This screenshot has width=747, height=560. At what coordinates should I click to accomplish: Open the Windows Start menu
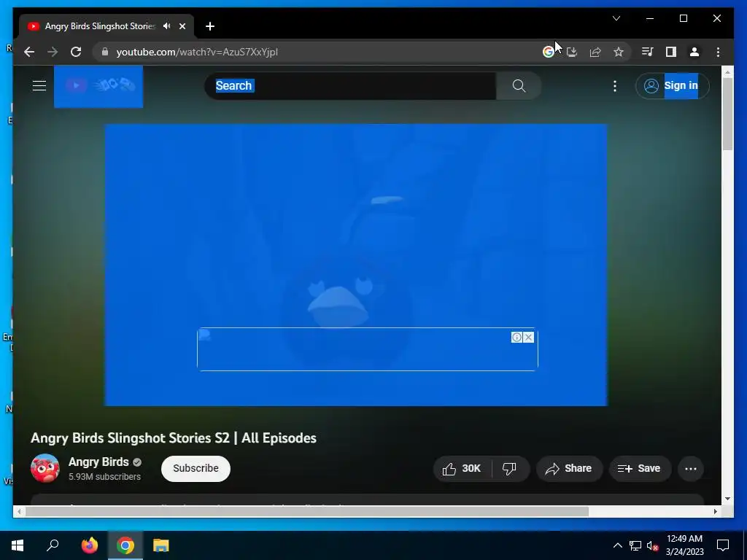[x=18, y=545]
